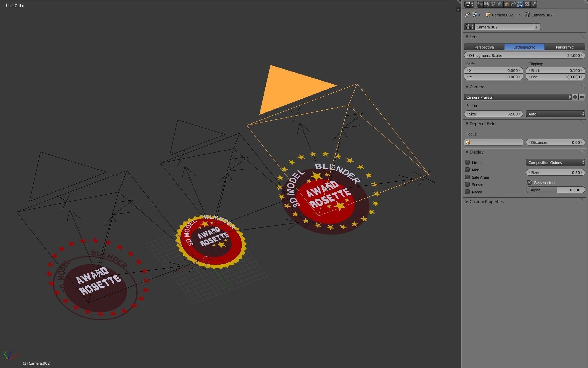Select Orthographic lens type
The image size is (588, 368).
[524, 47]
